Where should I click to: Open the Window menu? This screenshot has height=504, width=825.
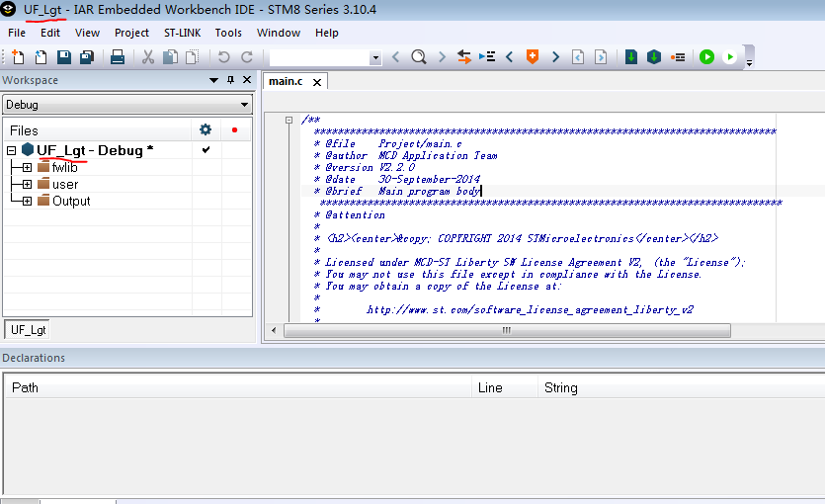(x=279, y=33)
